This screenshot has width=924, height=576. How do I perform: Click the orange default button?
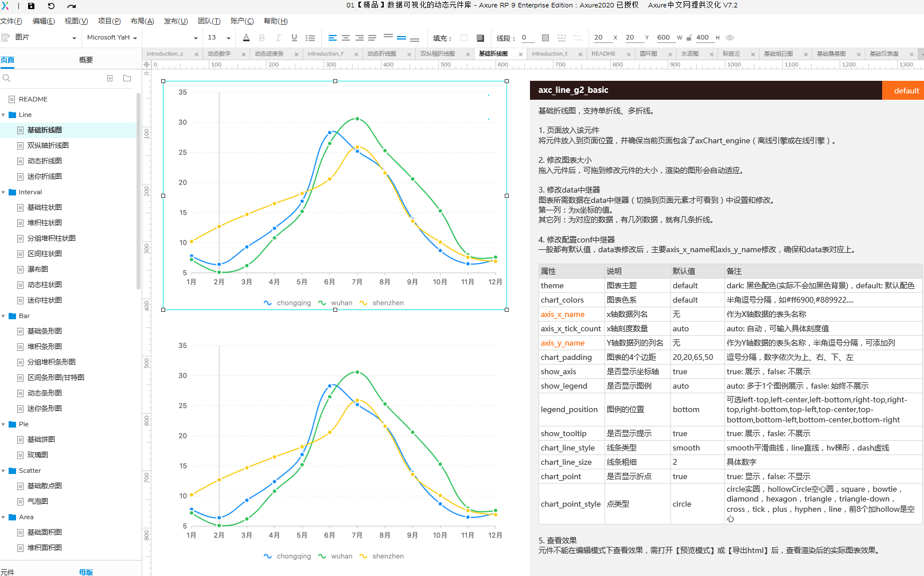(x=903, y=91)
